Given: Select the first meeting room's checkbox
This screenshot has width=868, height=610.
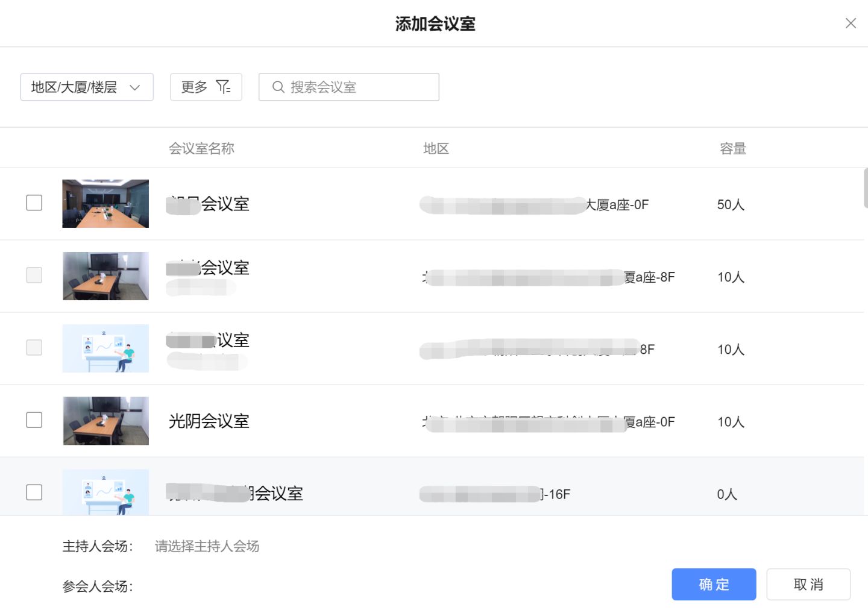Looking at the screenshot, I should click(x=34, y=203).
